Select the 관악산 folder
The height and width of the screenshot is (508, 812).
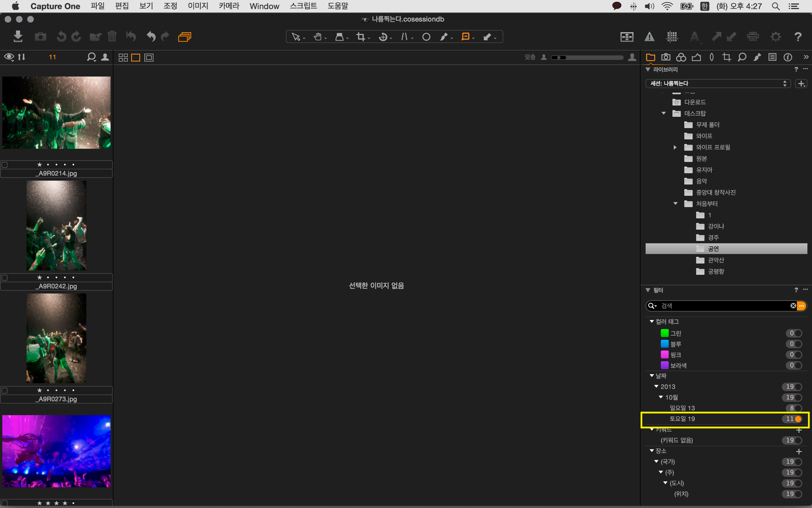[716, 260]
